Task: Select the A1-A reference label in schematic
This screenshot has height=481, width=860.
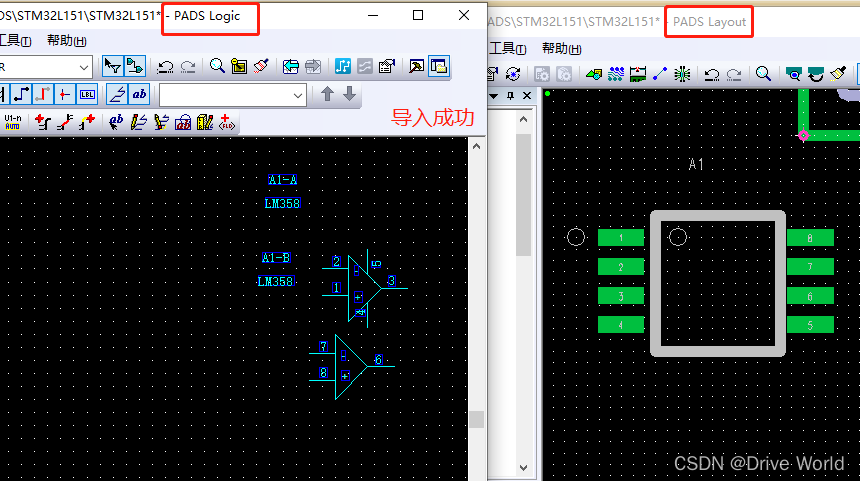Action: pos(282,179)
